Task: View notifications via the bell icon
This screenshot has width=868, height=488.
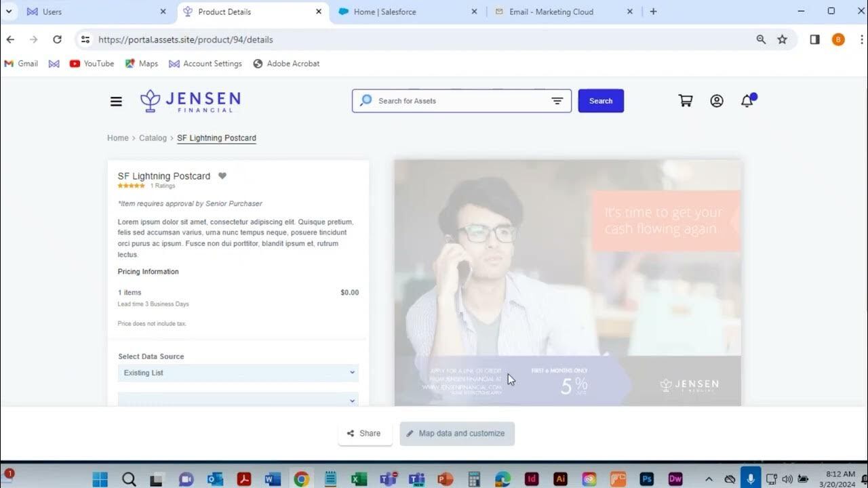Action: tap(747, 100)
